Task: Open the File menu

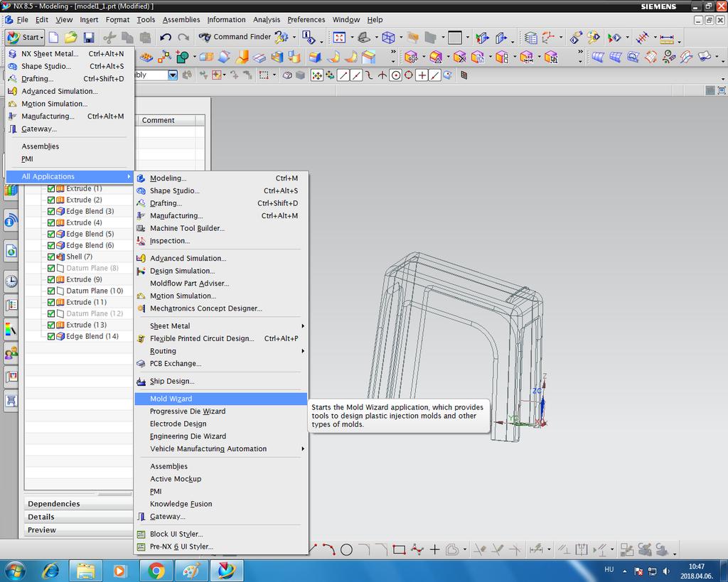Action: pos(22,19)
